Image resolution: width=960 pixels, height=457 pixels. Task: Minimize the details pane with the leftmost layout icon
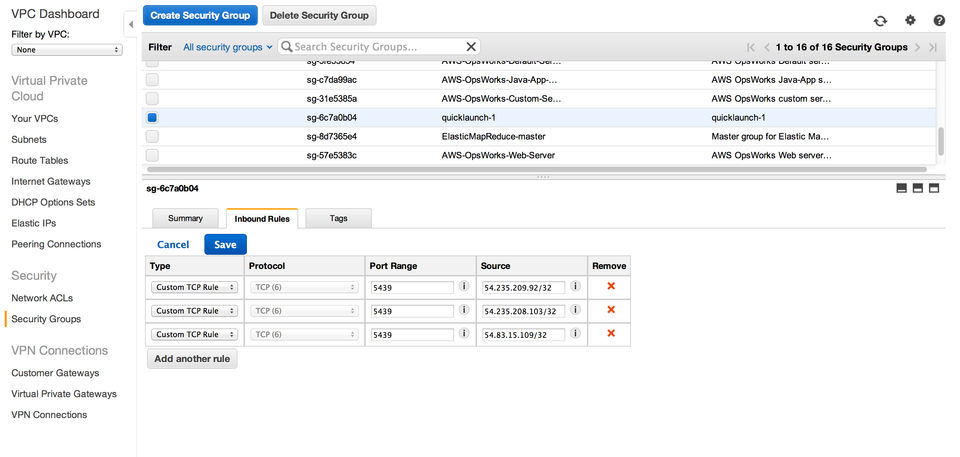[901, 189]
